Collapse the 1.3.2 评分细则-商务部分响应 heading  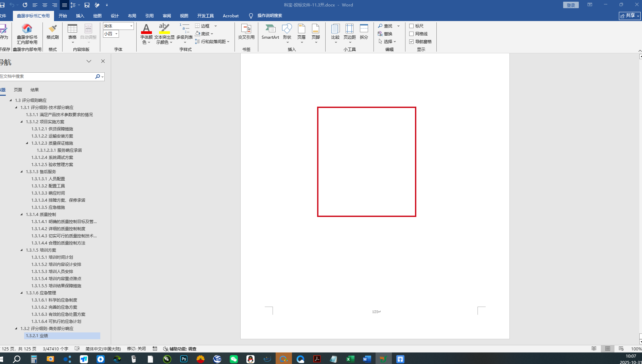(x=16, y=328)
